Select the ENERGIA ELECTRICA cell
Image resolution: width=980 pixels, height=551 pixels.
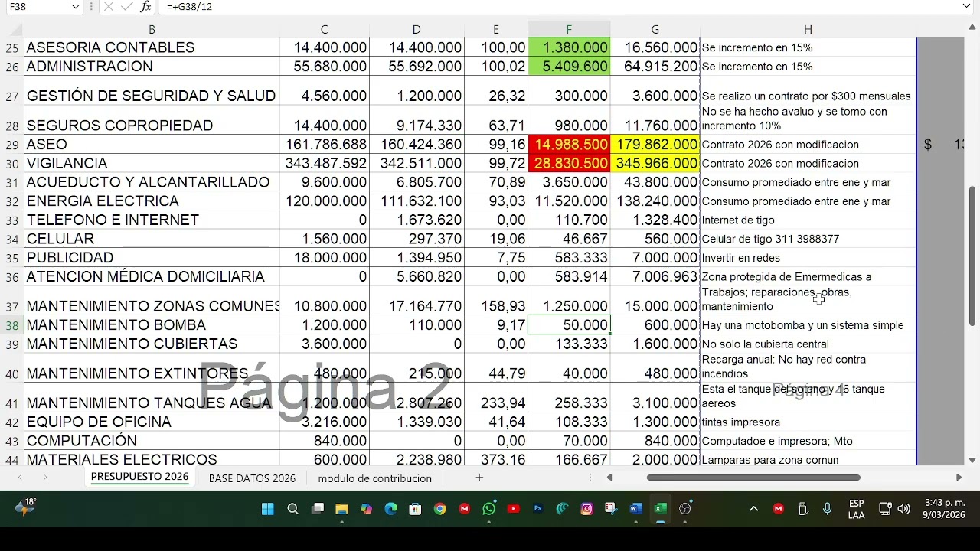[152, 201]
